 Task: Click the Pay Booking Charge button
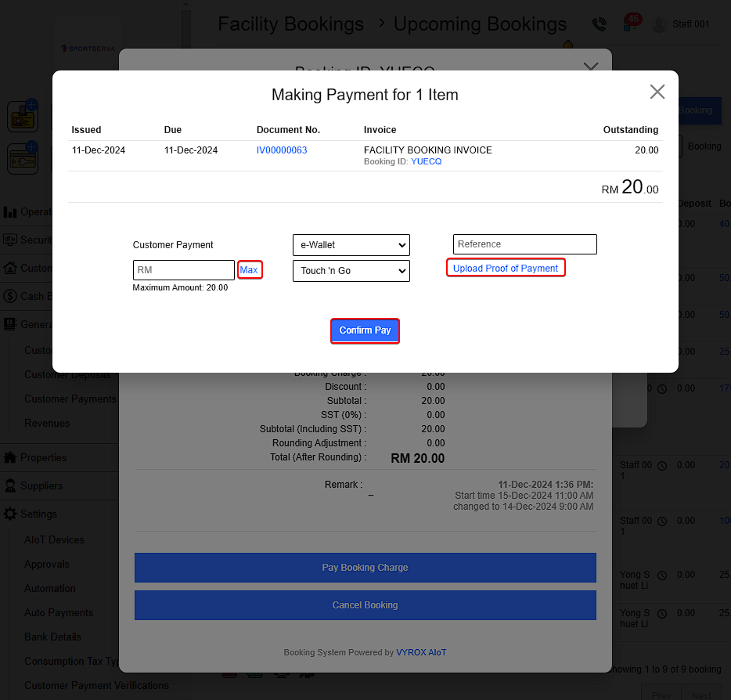tap(365, 568)
